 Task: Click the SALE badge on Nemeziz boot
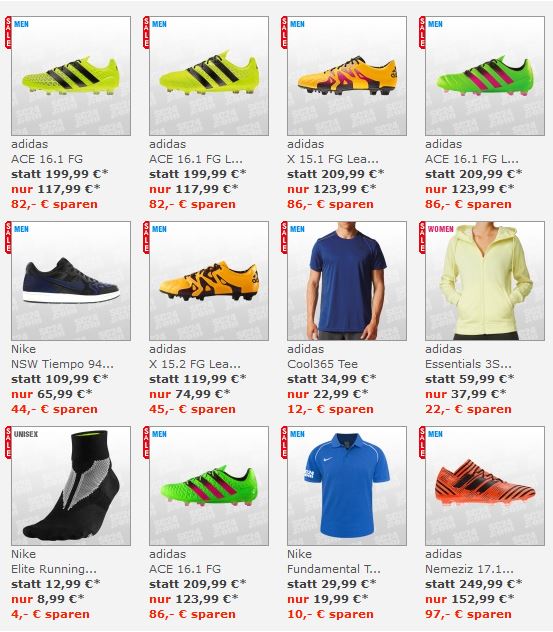coord(422,443)
